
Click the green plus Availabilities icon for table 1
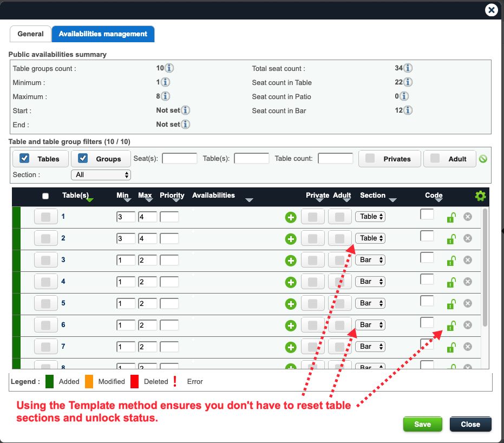pyautogui.click(x=290, y=217)
